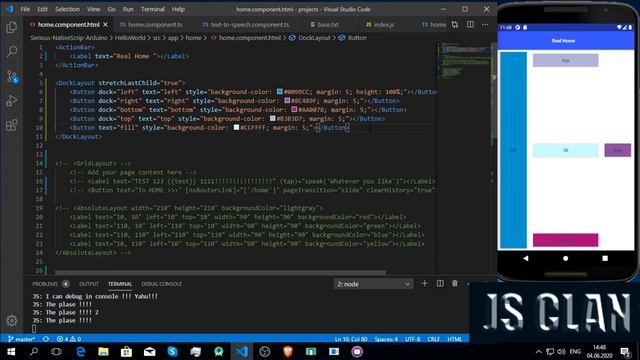The width and height of the screenshot is (640, 360).
Task: Close the home.component.html tab
Action: pyautogui.click(x=105, y=24)
